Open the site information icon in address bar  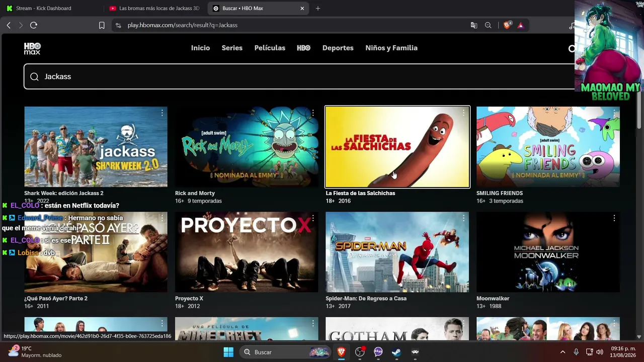click(118, 25)
